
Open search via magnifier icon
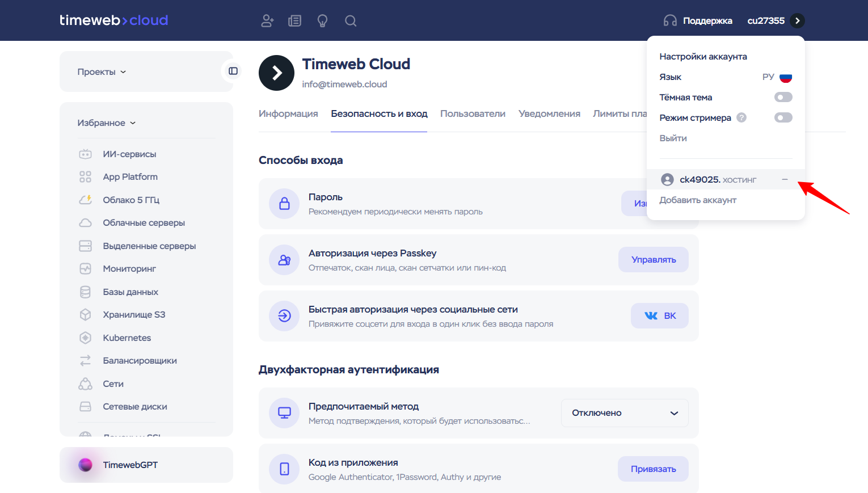(351, 21)
